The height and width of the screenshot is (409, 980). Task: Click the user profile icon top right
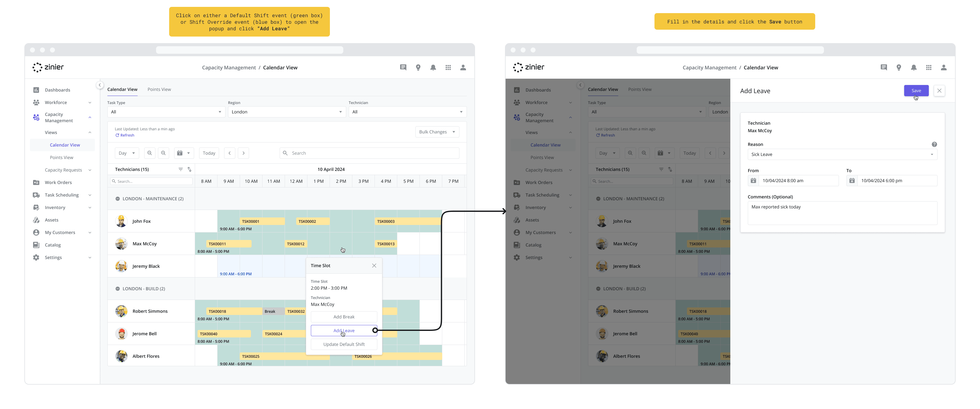944,67
